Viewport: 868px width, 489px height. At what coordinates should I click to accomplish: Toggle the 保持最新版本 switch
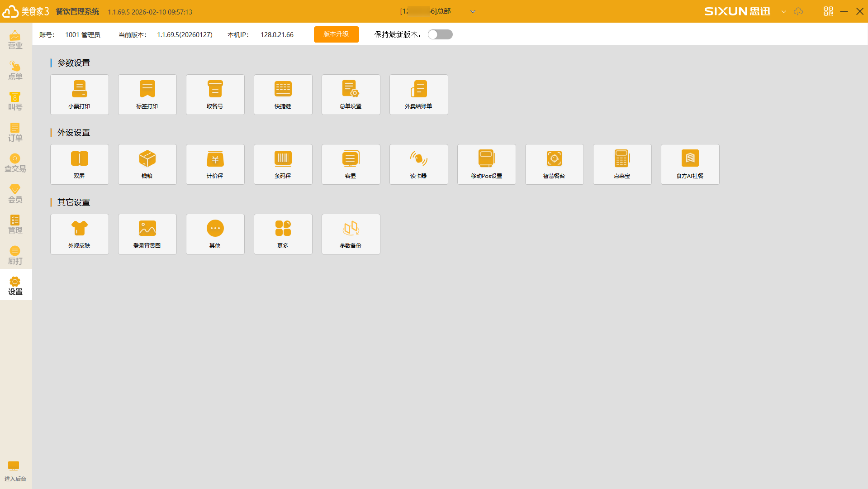pos(440,34)
